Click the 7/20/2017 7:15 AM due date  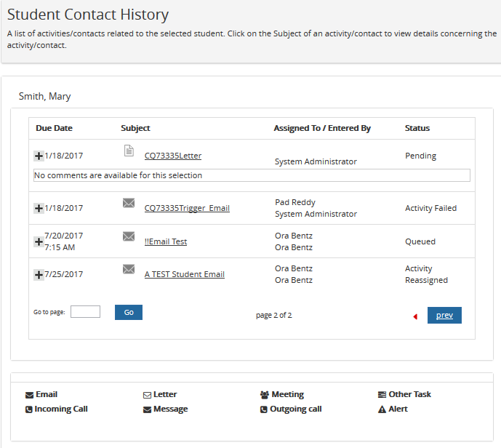(x=63, y=241)
